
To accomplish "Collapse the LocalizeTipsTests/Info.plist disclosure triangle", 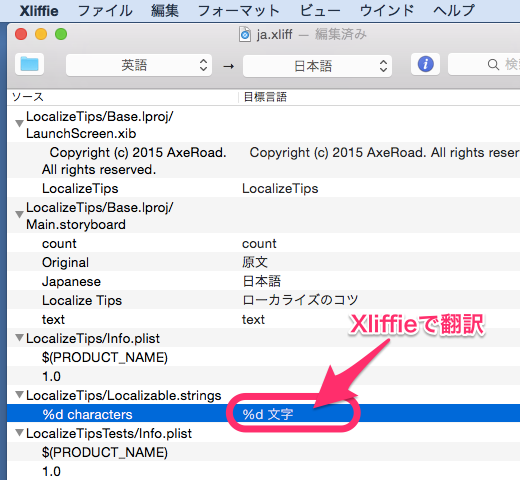I will tap(19, 433).
